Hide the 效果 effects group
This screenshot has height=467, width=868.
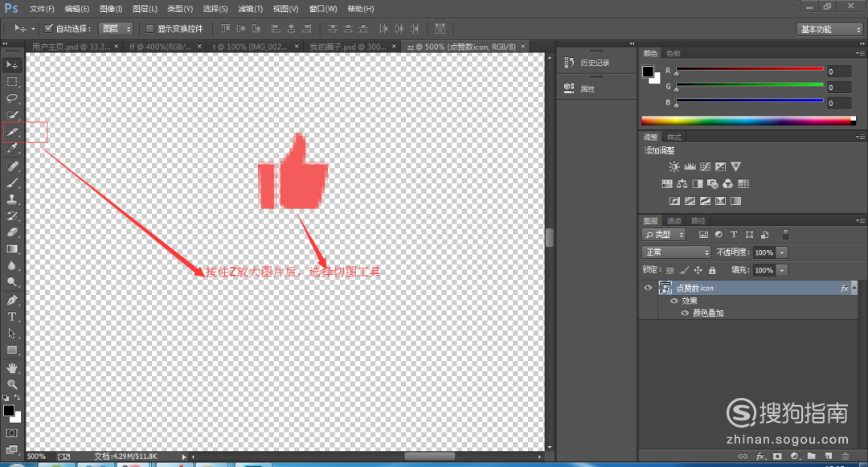pyautogui.click(x=674, y=301)
